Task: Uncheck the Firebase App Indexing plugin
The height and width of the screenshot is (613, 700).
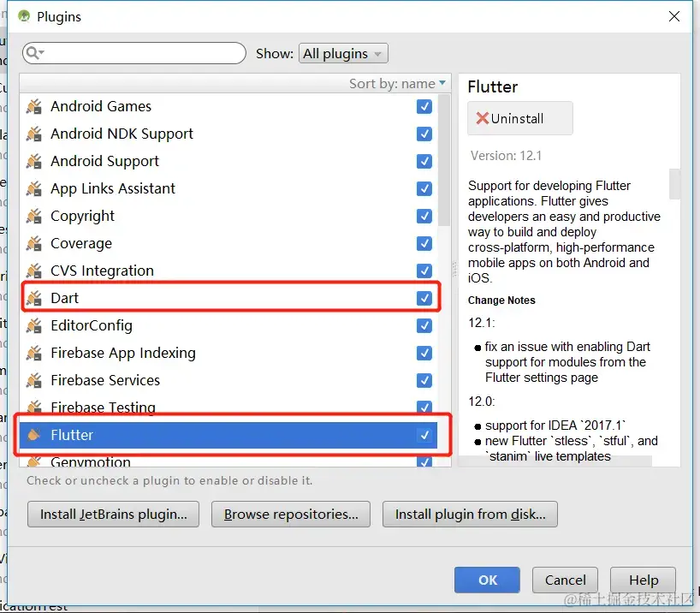Action: [424, 353]
